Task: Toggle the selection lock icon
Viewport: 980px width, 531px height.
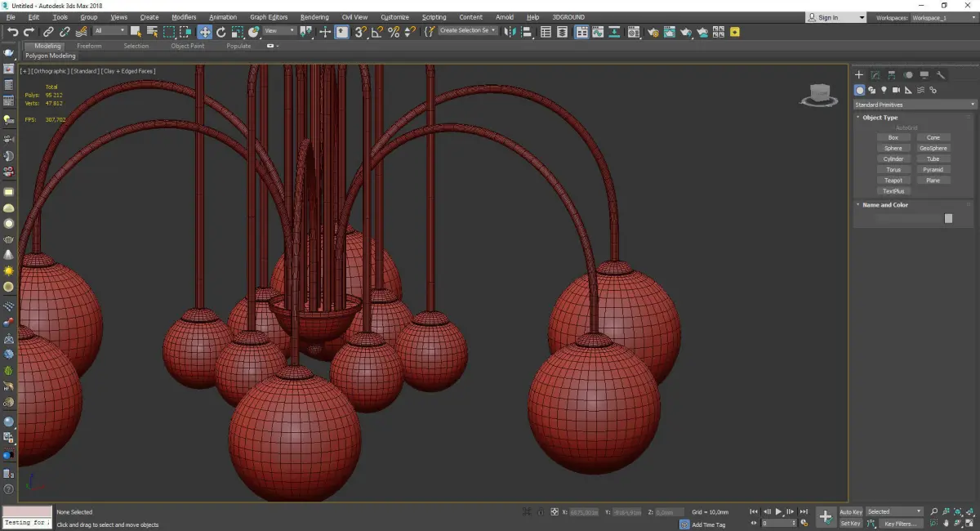Action: pyautogui.click(x=540, y=512)
